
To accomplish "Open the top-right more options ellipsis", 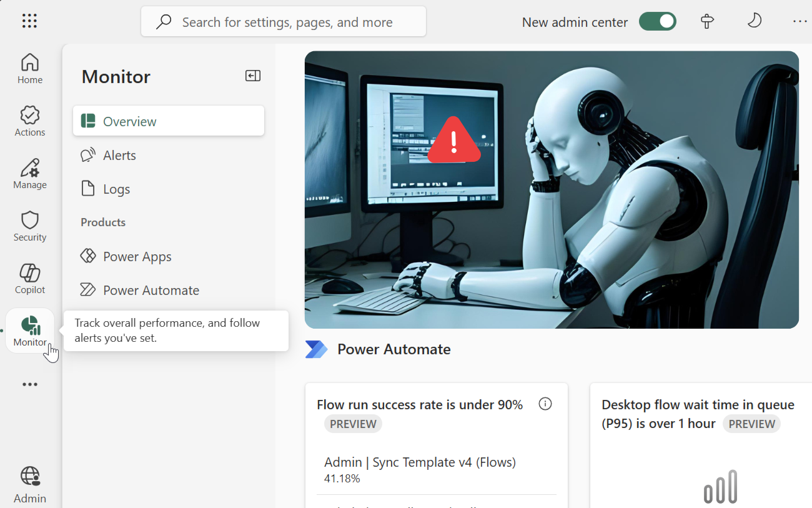I will click(800, 21).
